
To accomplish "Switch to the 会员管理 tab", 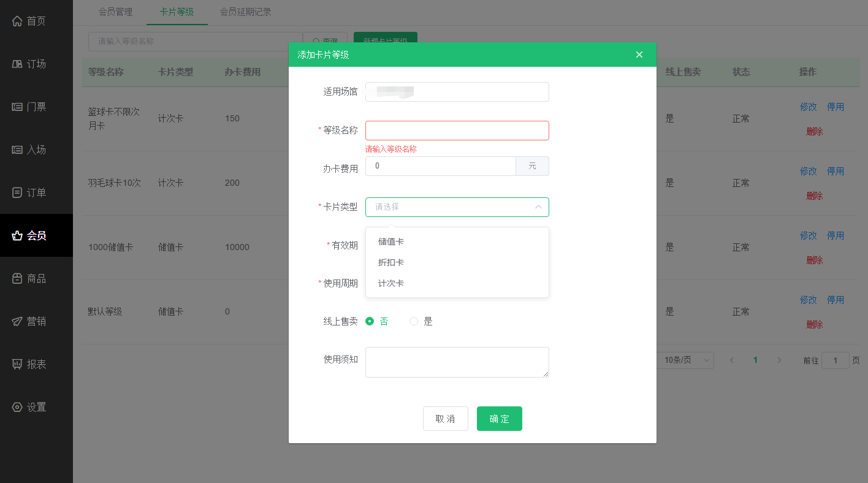I will pos(116,11).
